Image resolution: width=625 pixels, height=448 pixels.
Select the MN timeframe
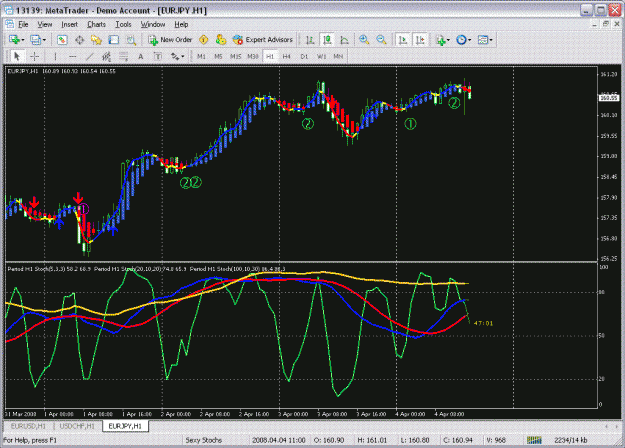338,57
